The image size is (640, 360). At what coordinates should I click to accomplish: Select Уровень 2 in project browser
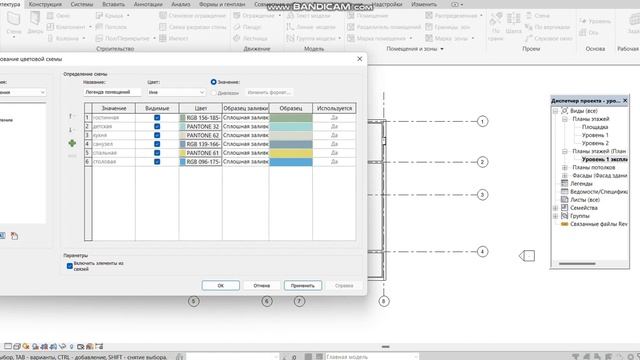[x=595, y=143]
